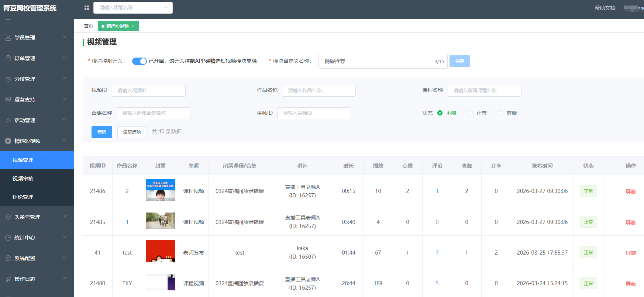Click the 精选短视频 play icon in sidebar
Image resolution: width=644 pixels, height=297 pixels.
[8, 141]
